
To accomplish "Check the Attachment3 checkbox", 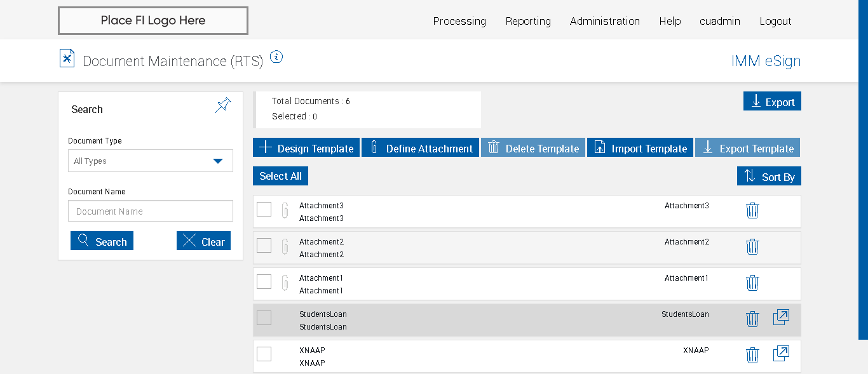I will click(264, 209).
